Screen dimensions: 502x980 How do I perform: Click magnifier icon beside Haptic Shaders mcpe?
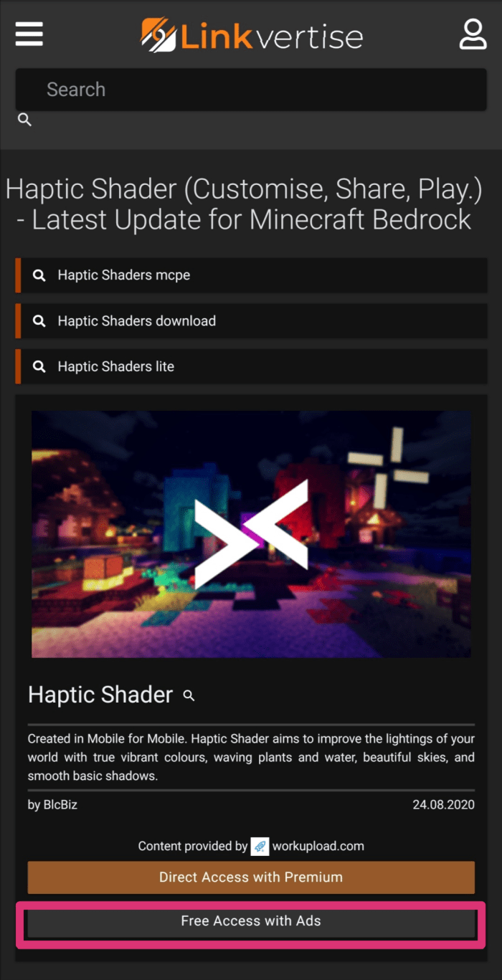39,275
